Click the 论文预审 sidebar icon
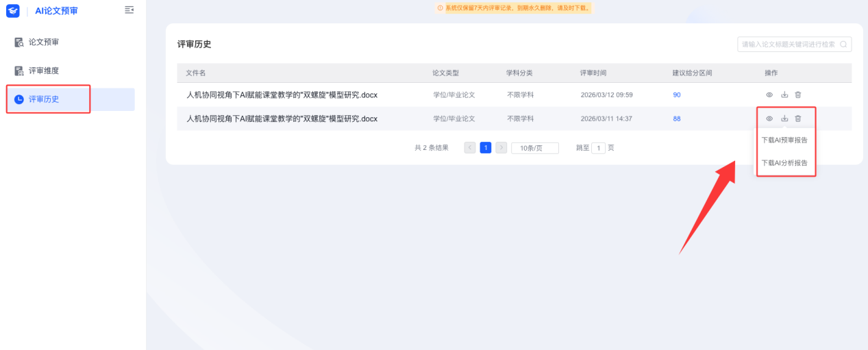The height and width of the screenshot is (350, 868). (x=19, y=42)
